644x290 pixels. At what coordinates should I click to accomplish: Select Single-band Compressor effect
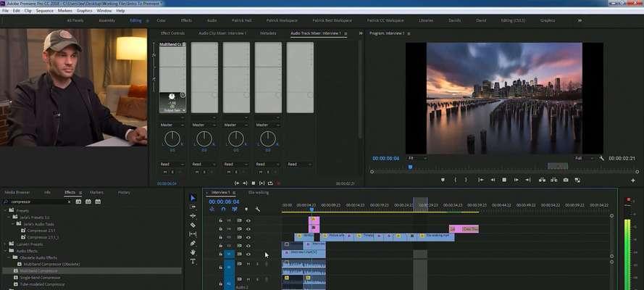41,278
